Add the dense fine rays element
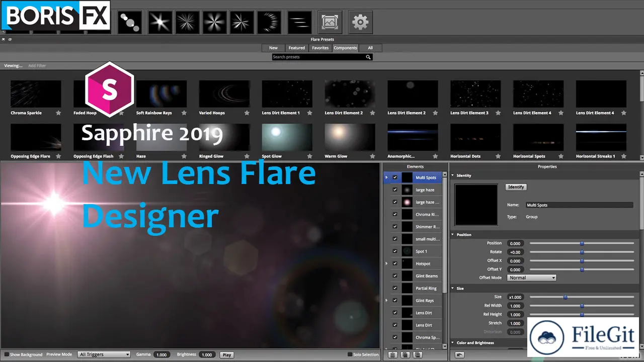 187,22
